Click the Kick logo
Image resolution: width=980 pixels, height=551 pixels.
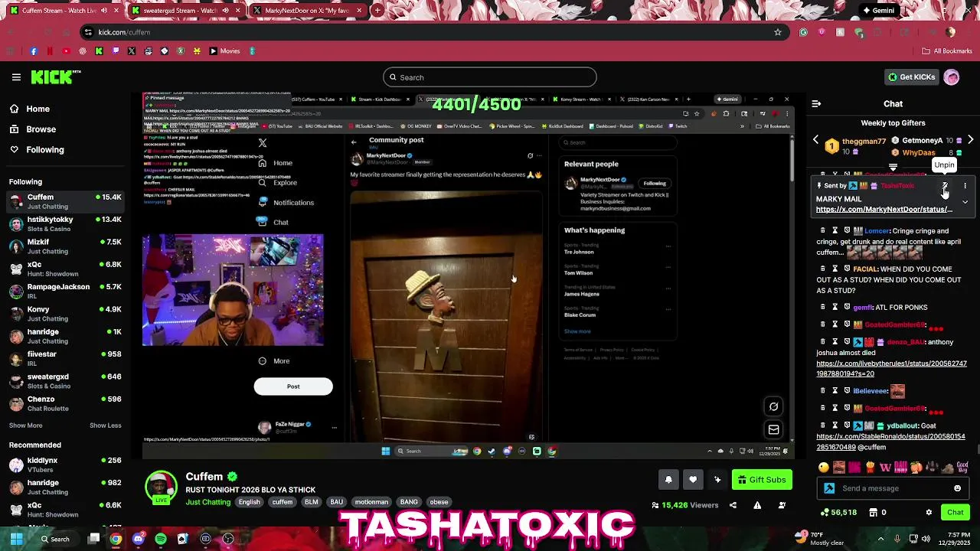coord(56,77)
